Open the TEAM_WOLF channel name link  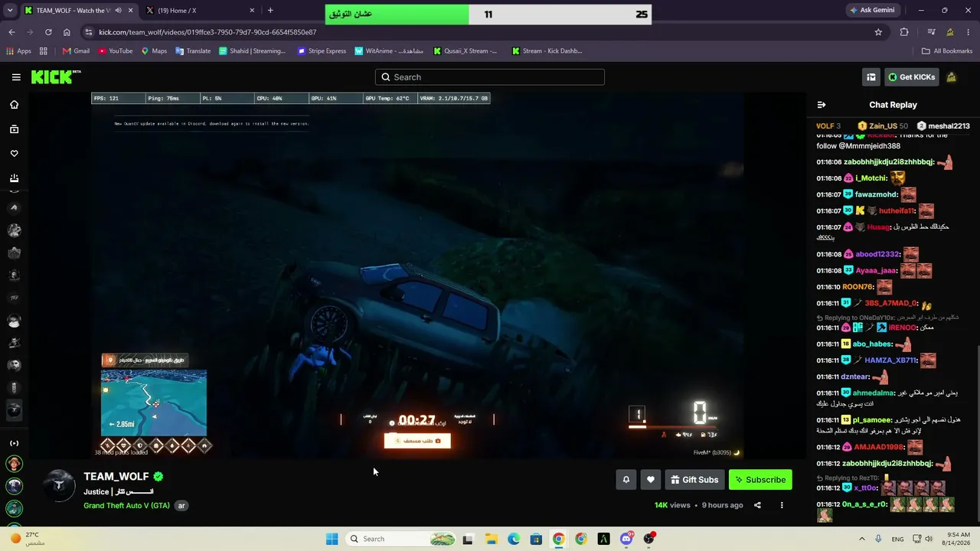116,477
